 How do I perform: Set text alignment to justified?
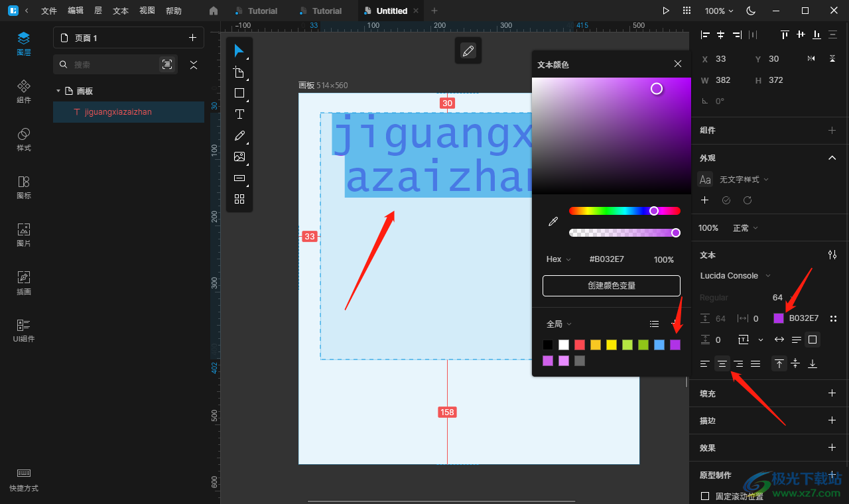point(755,363)
